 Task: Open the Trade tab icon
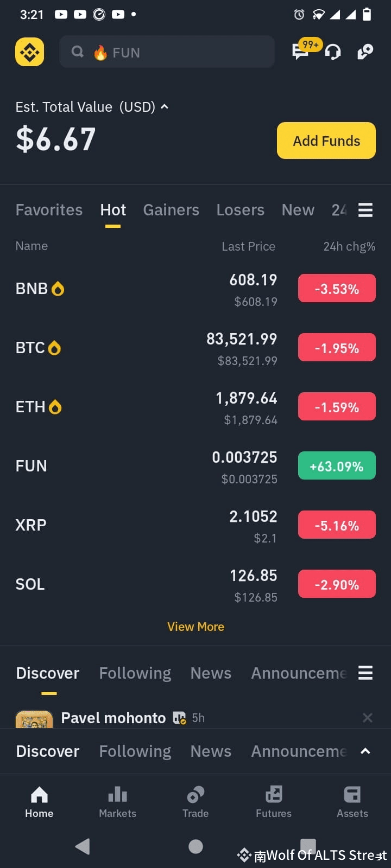[195, 795]
